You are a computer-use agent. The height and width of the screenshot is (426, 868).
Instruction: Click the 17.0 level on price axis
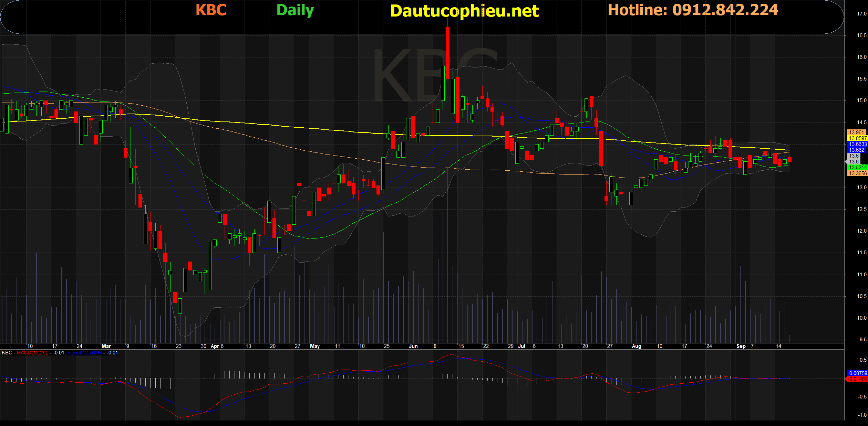(862, 14)
